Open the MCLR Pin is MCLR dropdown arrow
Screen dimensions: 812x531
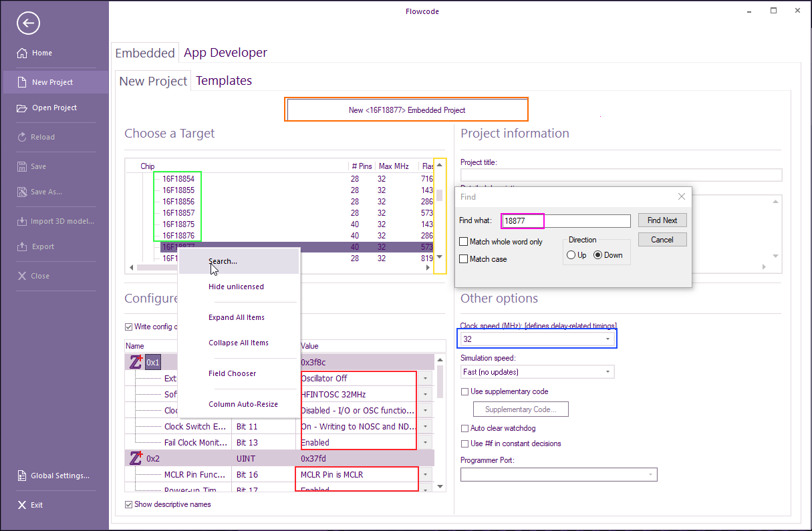pos(426,475)
